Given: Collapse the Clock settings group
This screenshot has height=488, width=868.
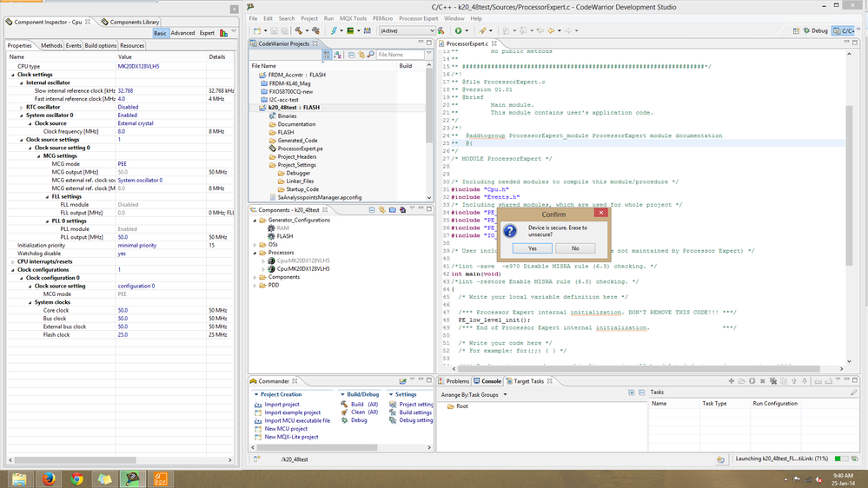Looking at the screenshot, I should 13,75.
